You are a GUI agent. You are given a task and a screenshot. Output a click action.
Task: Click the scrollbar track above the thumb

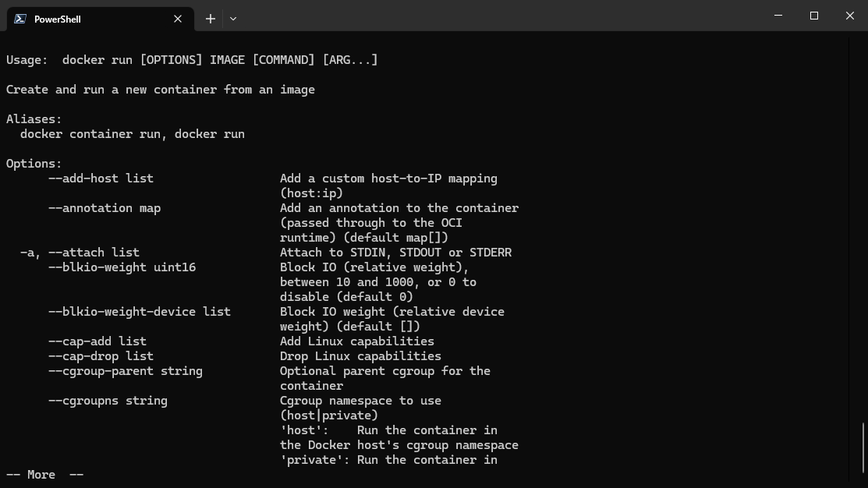(863, 227)
